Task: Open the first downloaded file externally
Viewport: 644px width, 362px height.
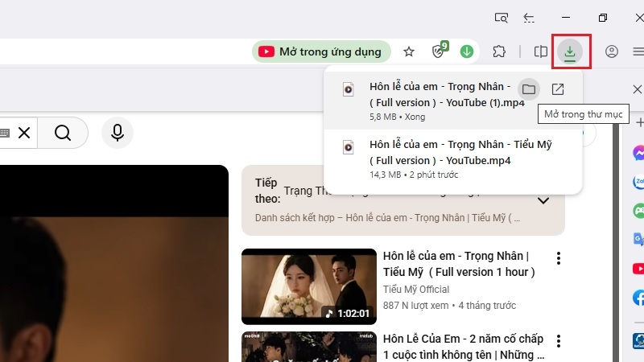Action: [557, 89]
